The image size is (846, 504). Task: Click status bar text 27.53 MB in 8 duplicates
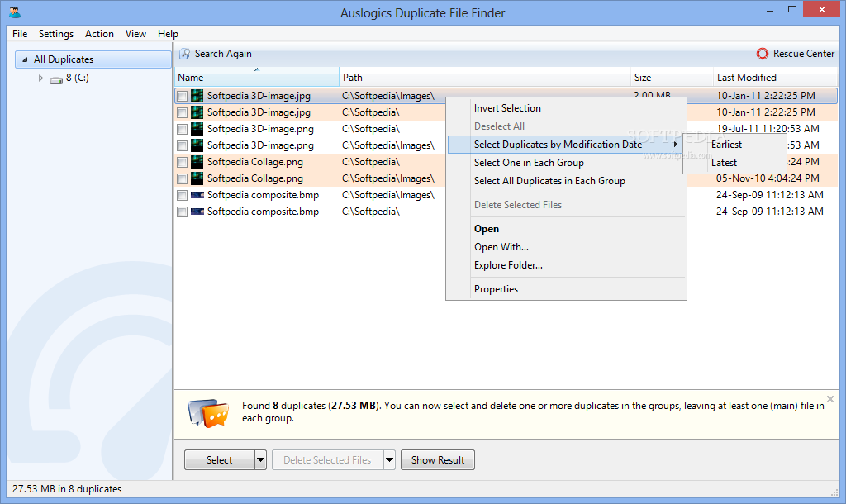pos(67,489)
